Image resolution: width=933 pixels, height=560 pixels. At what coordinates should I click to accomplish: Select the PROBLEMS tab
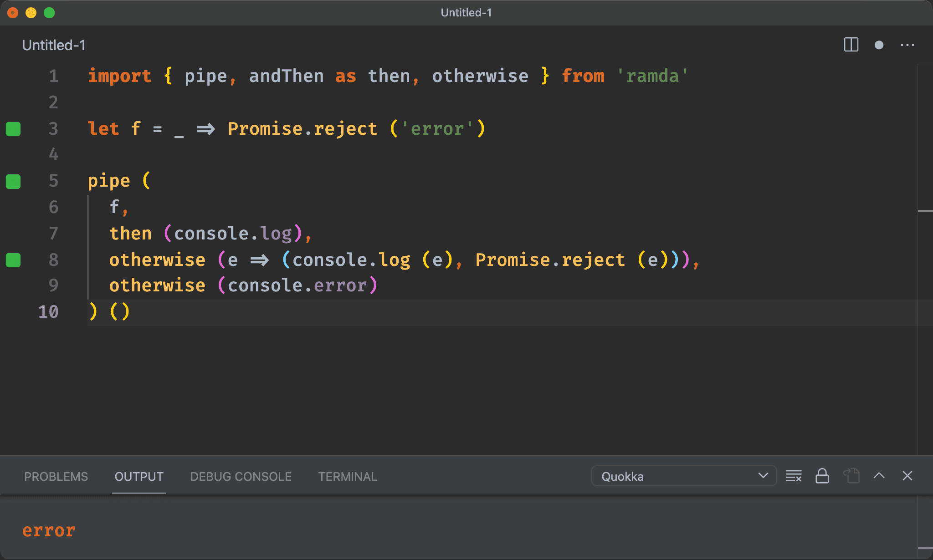coord(55,477)
